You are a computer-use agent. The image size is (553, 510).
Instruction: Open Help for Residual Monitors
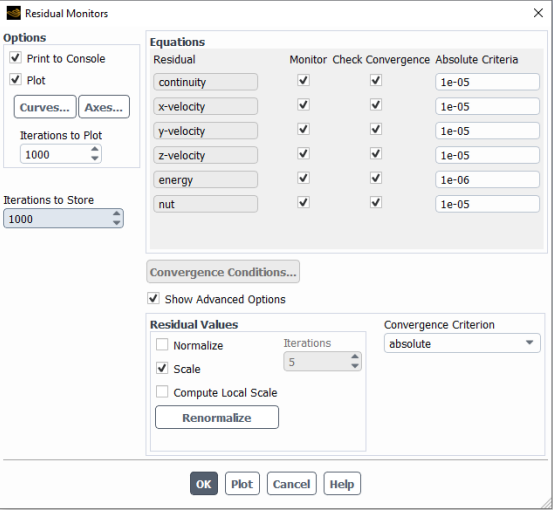[342, 484]
